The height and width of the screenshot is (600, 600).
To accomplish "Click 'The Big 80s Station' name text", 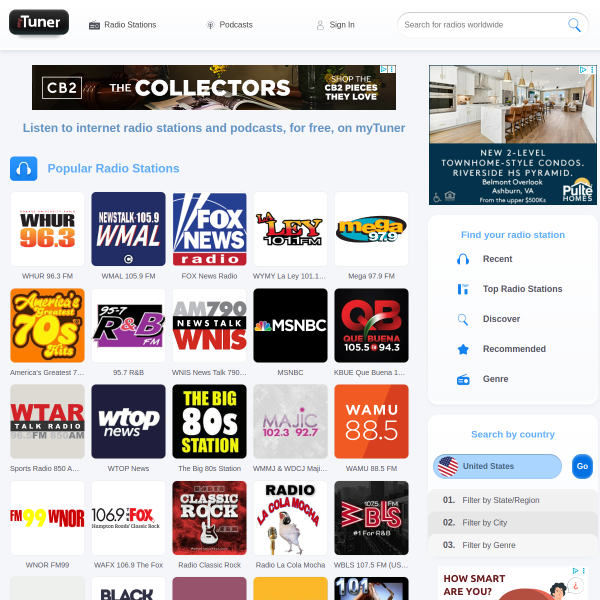I will tap(210, 469).
